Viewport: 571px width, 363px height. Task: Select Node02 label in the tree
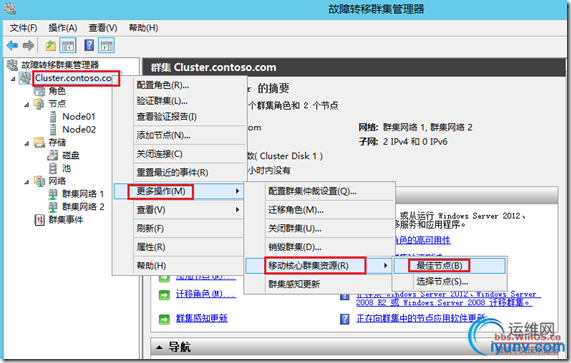point(79,129)
